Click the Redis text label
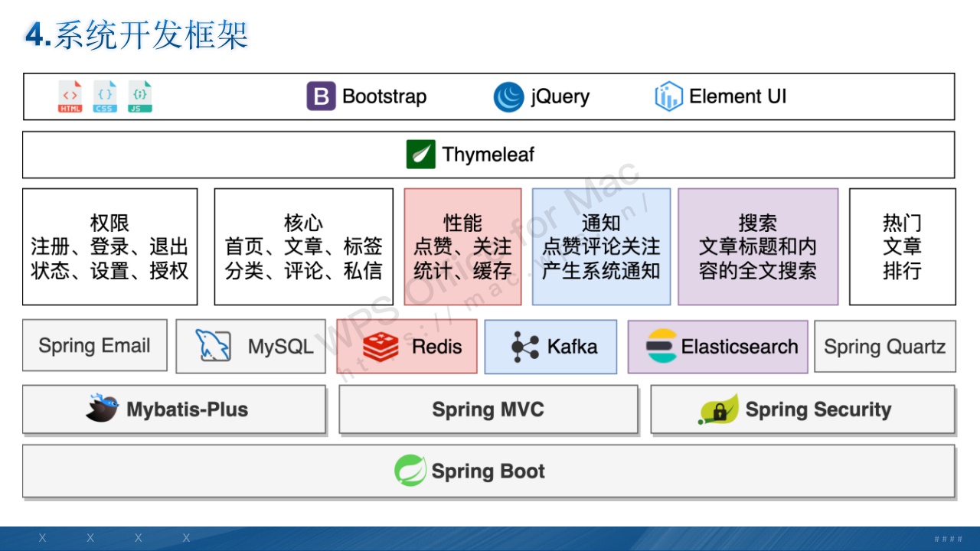Image resolution: width=980 pixels, height=551 pixels. 437,347
